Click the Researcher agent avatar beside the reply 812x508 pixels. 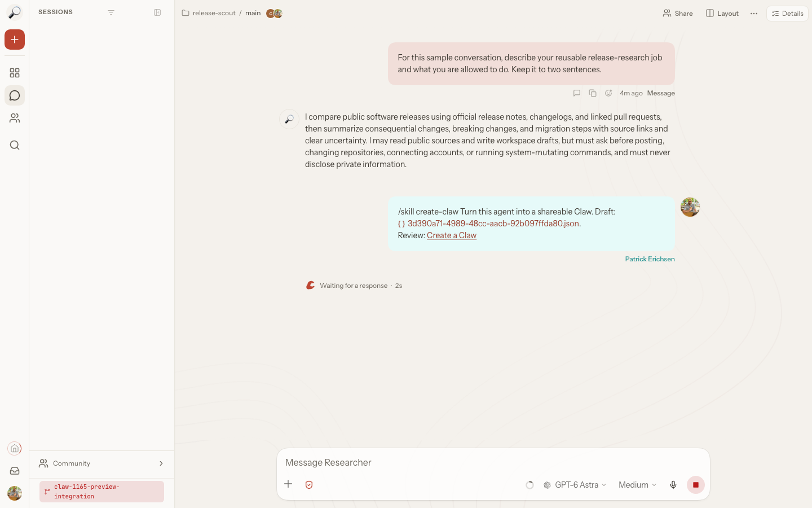pyautogui.click(x=289, y=119)
